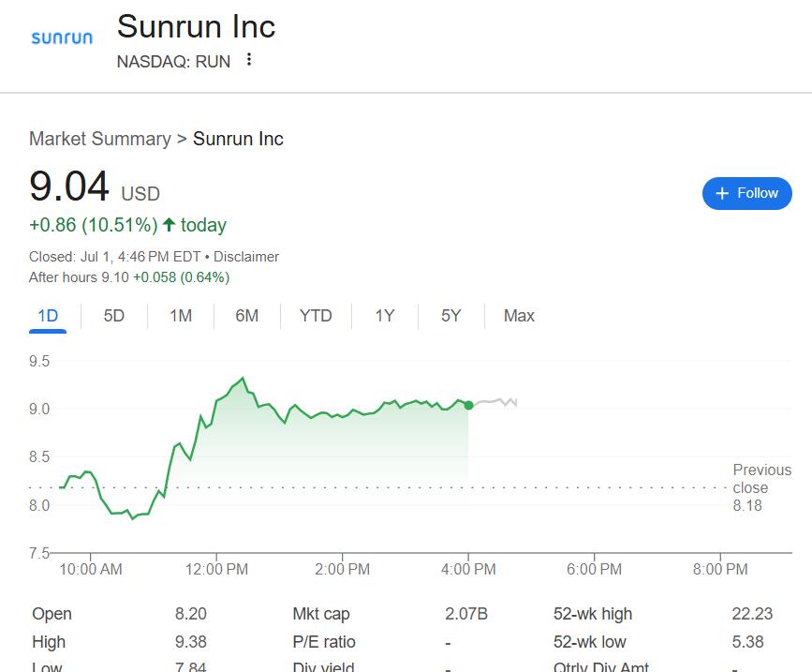Viewport: 812px width, 672px height.
Task: Click the 'Previous close 8.18' label
Action: click(761, 487)
